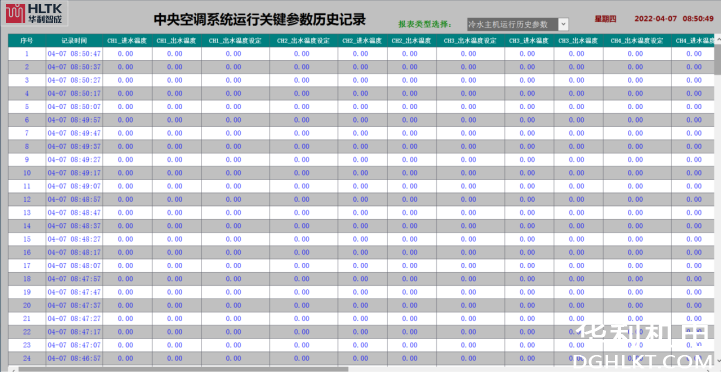This screenshot has height=375, width=723.
Task: Click sequence number 14 in 序号 column
Action: tap(27, 226)
